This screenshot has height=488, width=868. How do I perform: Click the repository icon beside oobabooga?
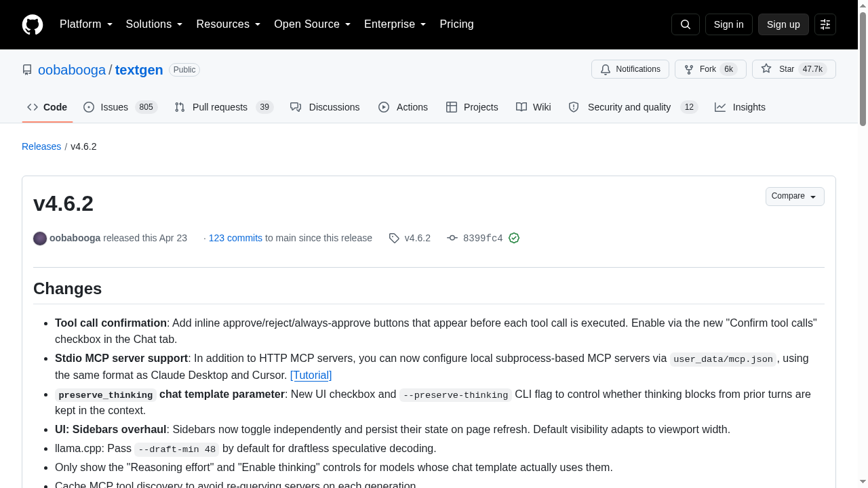tap(27, 70)
